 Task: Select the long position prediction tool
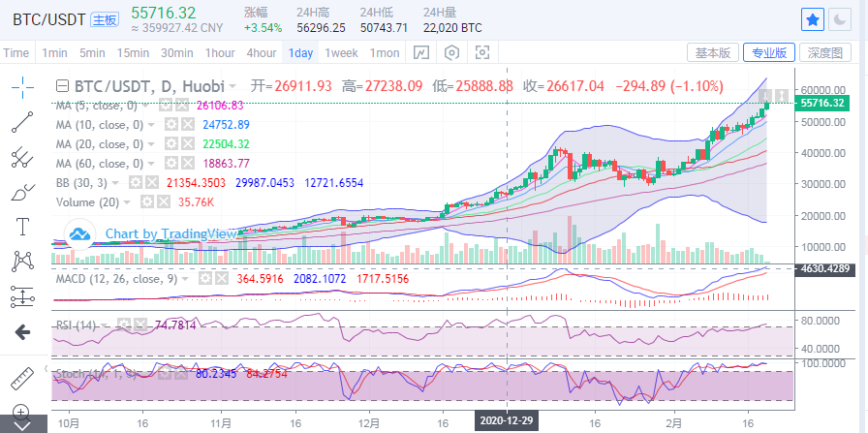(22, 296)
